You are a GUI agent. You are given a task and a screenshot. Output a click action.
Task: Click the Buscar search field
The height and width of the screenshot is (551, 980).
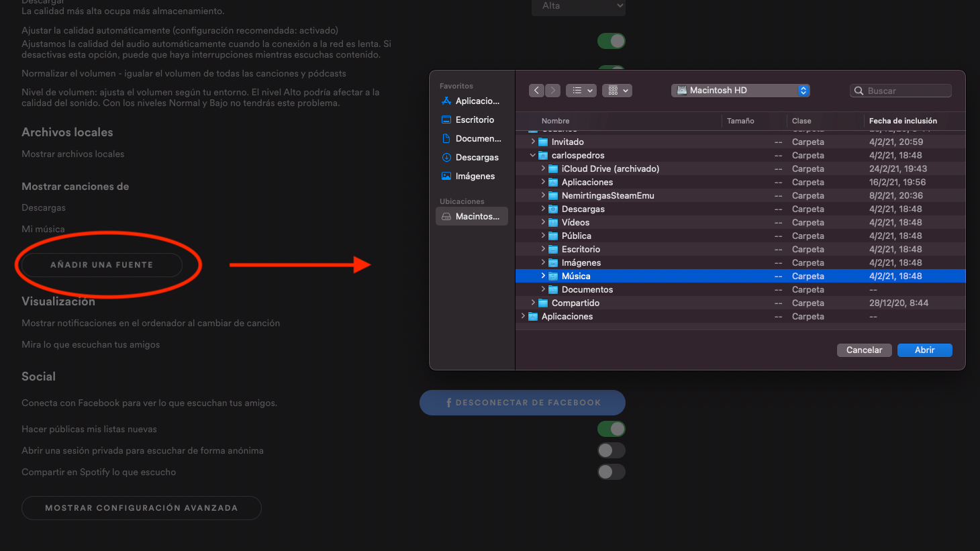[x=901, y=91]
